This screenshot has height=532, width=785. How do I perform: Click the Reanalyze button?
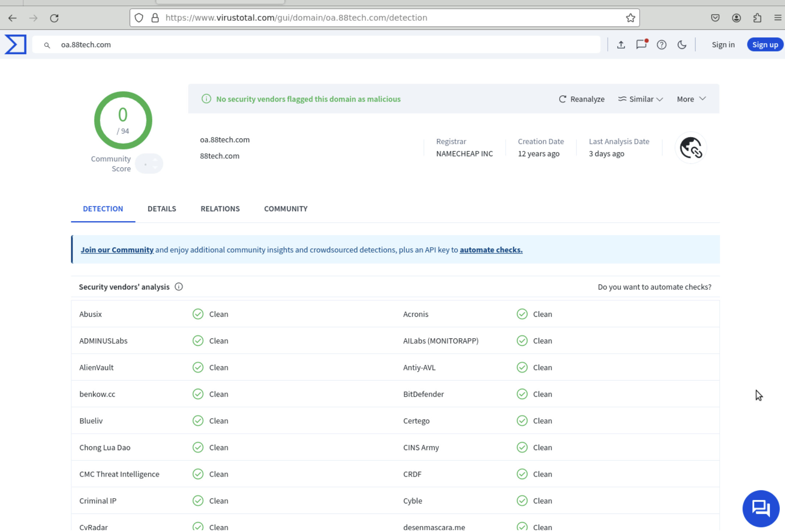pyautogui.click(x=582, y=99)
